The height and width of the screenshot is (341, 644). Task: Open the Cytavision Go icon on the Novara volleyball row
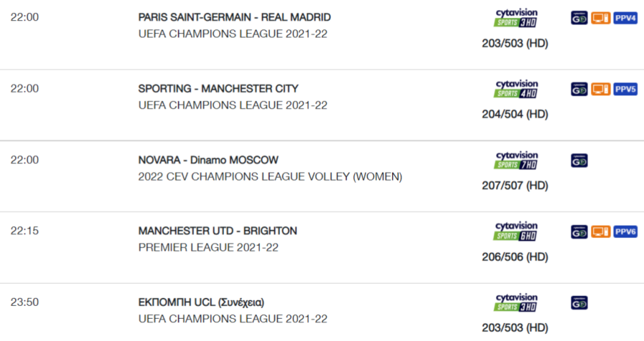(x=579, y=160)
